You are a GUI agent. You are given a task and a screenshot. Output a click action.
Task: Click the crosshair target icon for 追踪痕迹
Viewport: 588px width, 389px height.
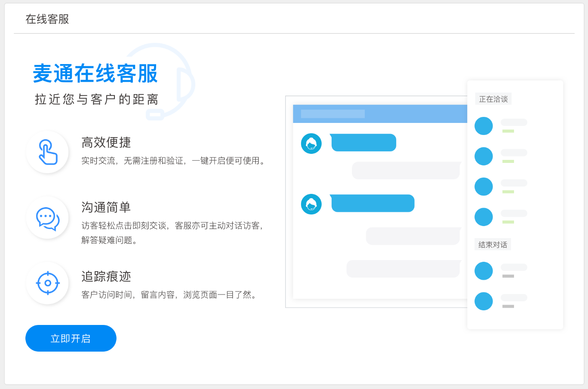tap(48, 283)
